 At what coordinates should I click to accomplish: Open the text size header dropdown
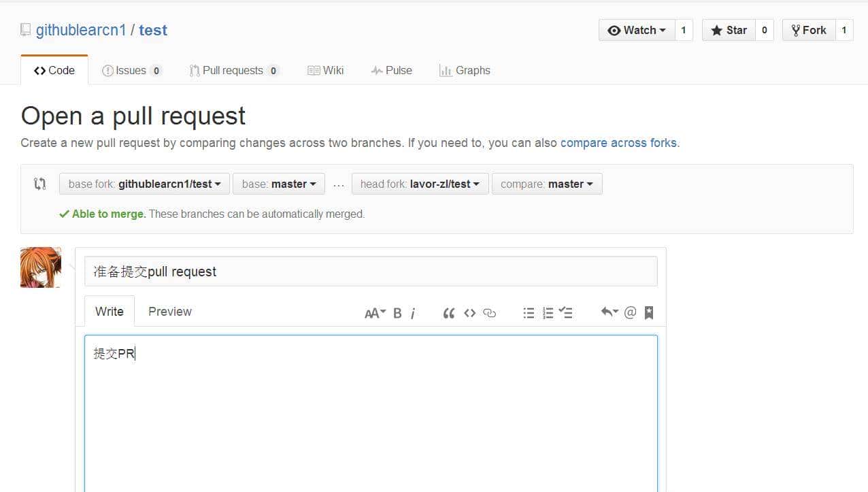(375, 313)
